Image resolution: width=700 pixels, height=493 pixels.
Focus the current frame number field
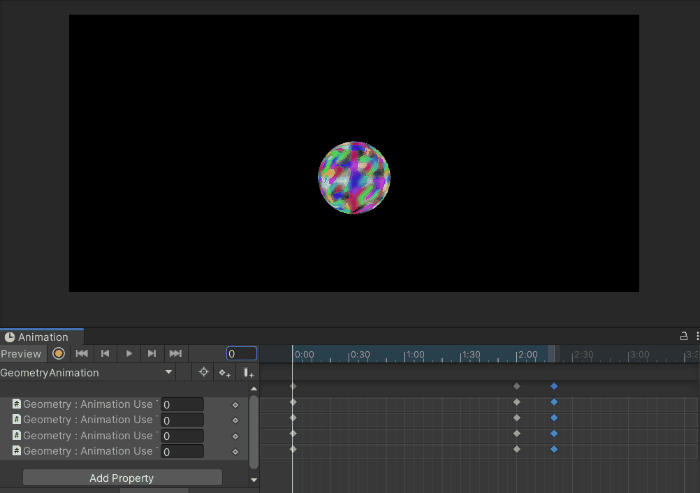click(x=241, y=354)
